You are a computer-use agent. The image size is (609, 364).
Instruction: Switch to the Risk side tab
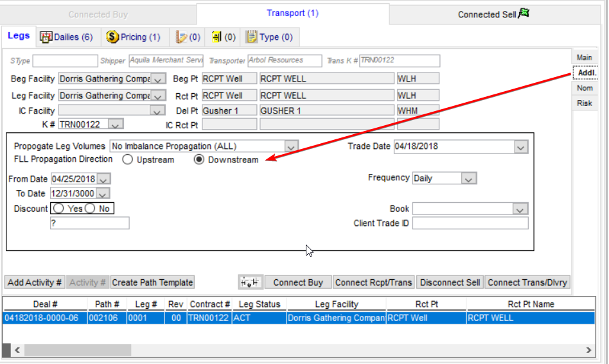(585, 103)
